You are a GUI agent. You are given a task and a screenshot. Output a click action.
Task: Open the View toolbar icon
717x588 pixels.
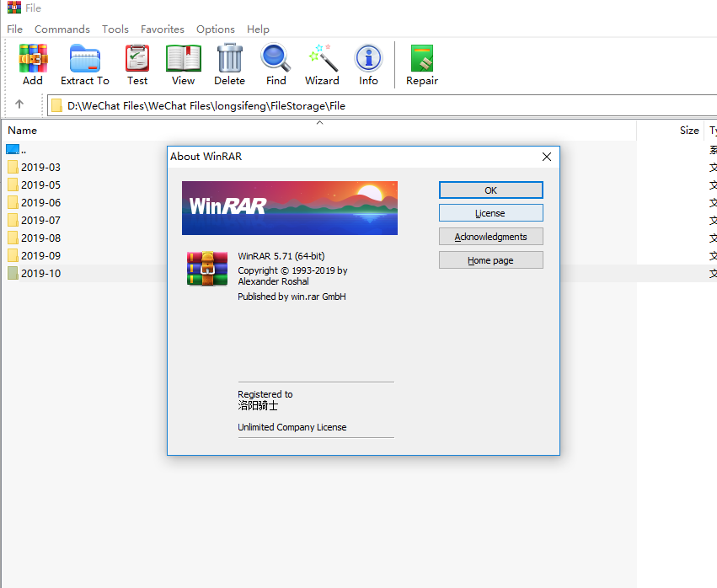183,60
